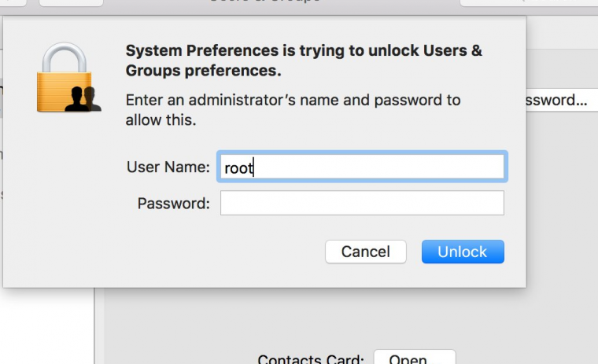
Task: Click the "Contacts Card:" label
Action: [311, 359]
